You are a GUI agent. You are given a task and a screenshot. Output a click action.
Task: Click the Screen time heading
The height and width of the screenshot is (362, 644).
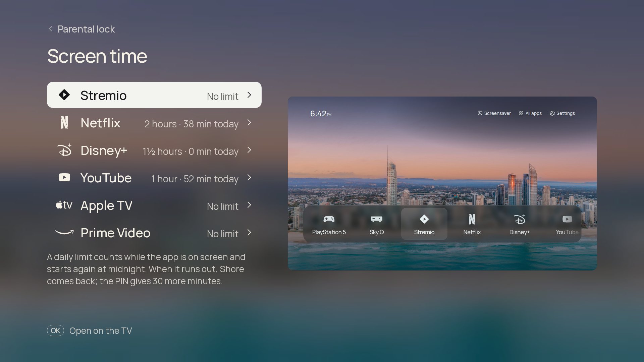(97, 56)
